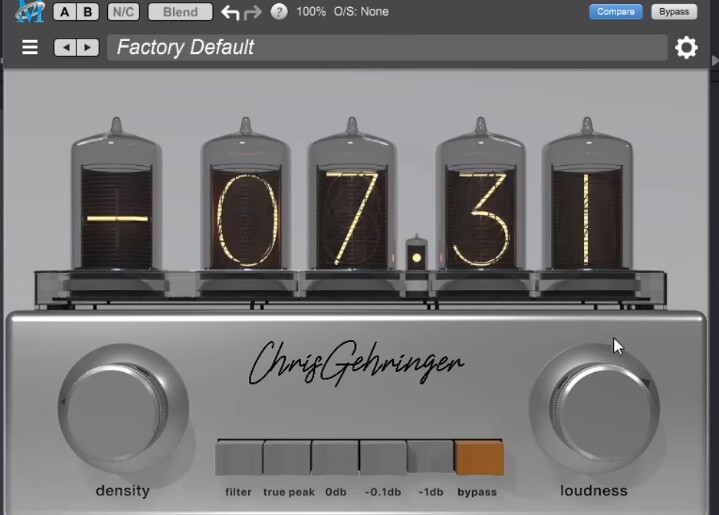Open settings with the gear icon

click(686, 47)
